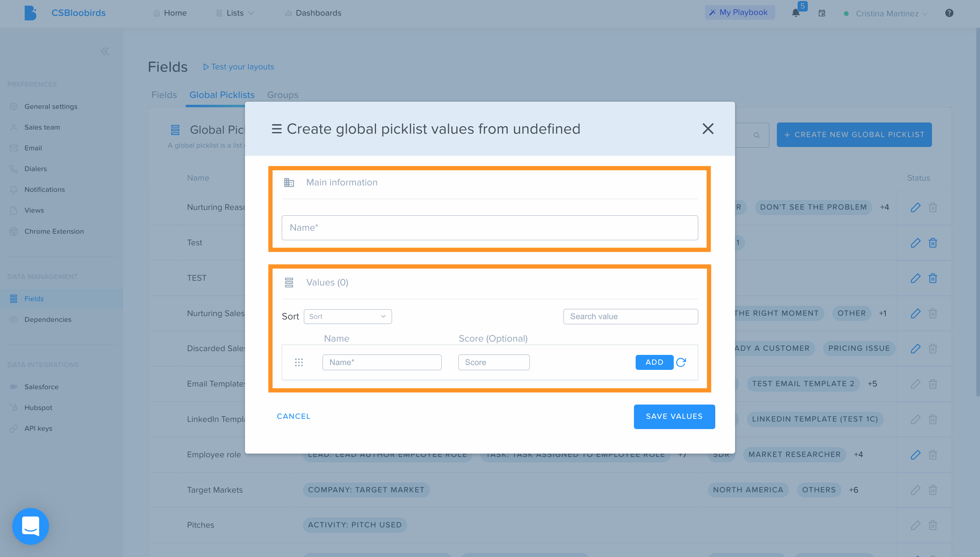
Task: Click the PRICING ISSUE tag
Action: [x=859, y=348]
